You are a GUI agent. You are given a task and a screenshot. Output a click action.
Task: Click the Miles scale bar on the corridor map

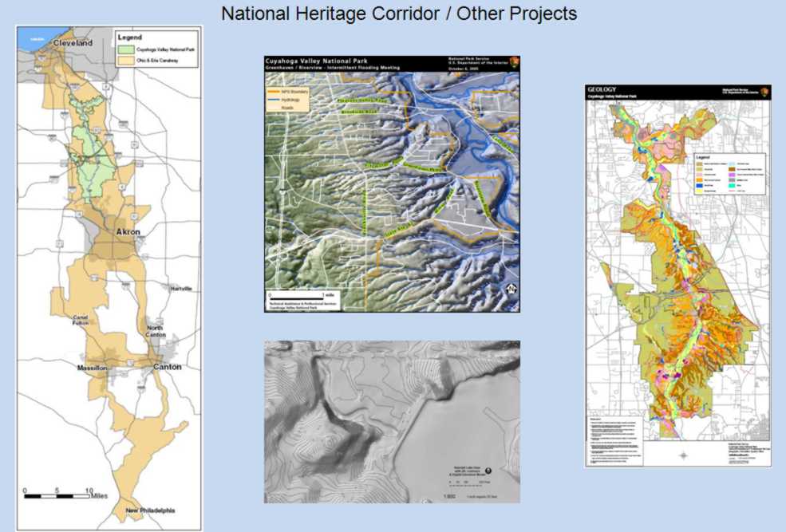pyautogui.click(x=65, y=494)
